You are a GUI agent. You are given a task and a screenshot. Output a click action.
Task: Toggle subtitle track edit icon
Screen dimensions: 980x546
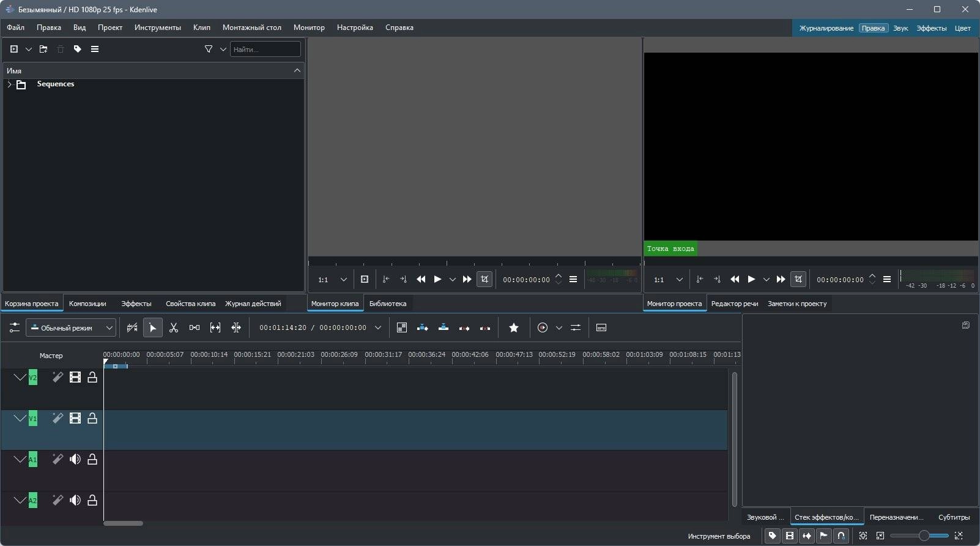click(601, 328)
